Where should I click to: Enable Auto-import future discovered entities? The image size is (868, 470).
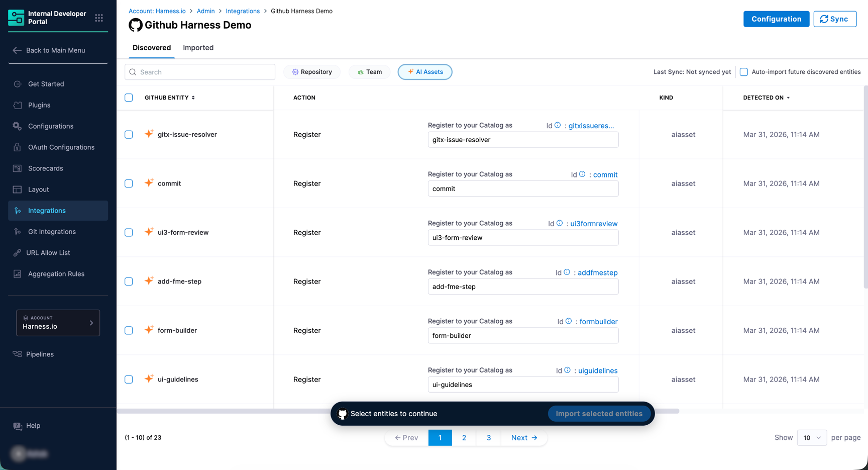[743, 72]
